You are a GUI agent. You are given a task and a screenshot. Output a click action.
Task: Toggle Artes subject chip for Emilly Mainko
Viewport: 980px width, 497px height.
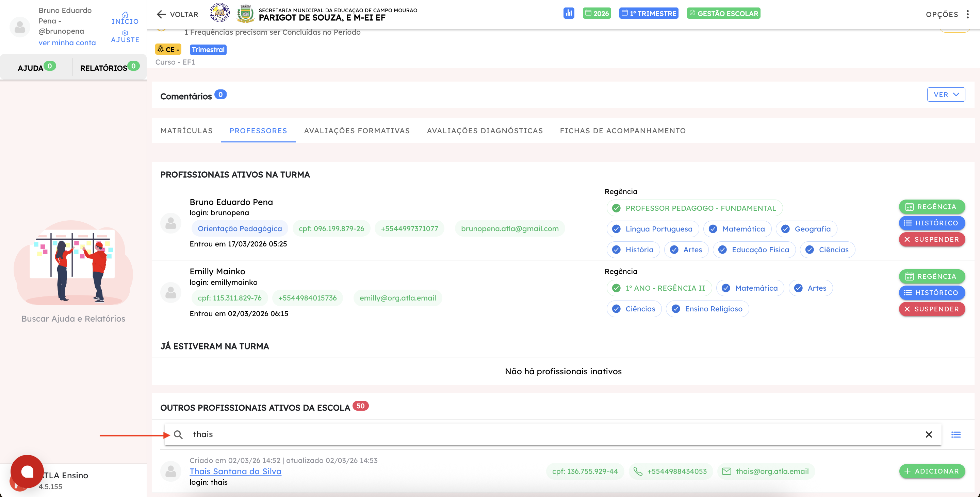810,288
